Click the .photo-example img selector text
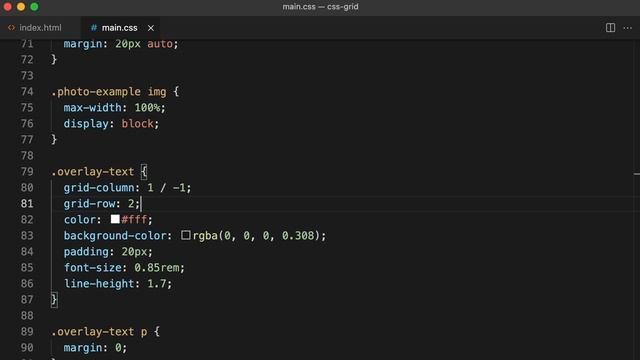Screen dimensions: 640x360 click(109, 92)
